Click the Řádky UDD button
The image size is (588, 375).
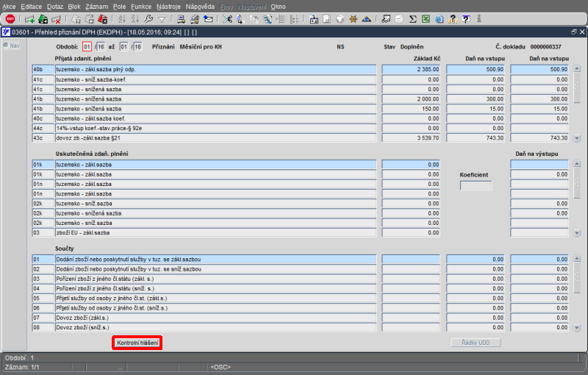tap(476, 343)
